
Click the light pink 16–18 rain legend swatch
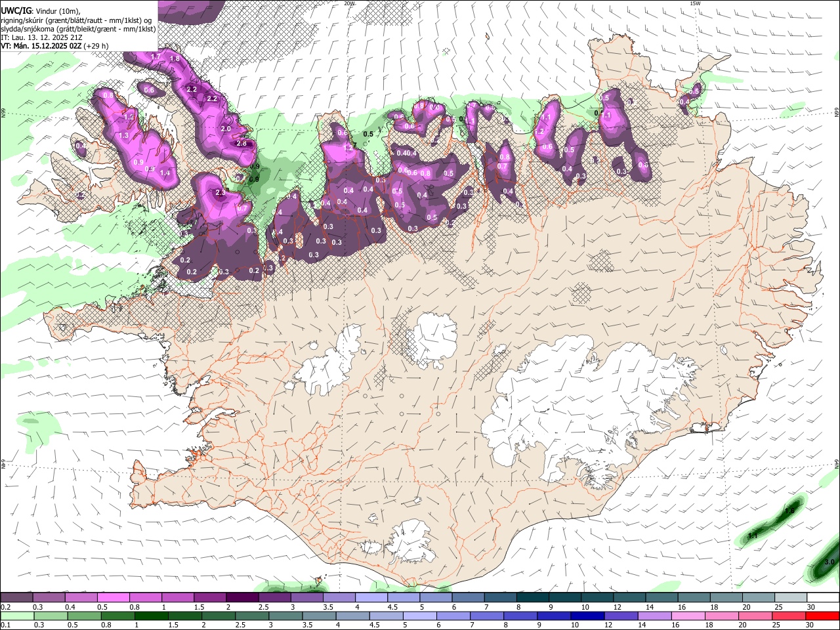point(688,616)
